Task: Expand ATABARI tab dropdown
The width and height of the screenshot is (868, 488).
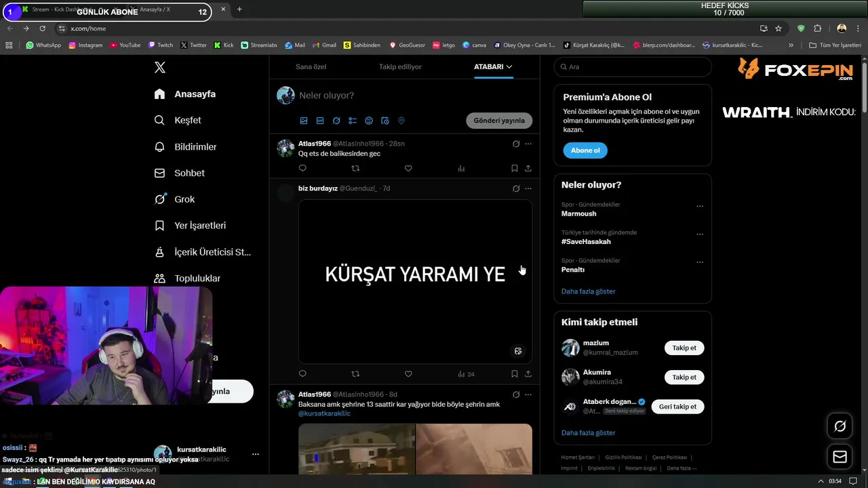Action: click(509, 66)
